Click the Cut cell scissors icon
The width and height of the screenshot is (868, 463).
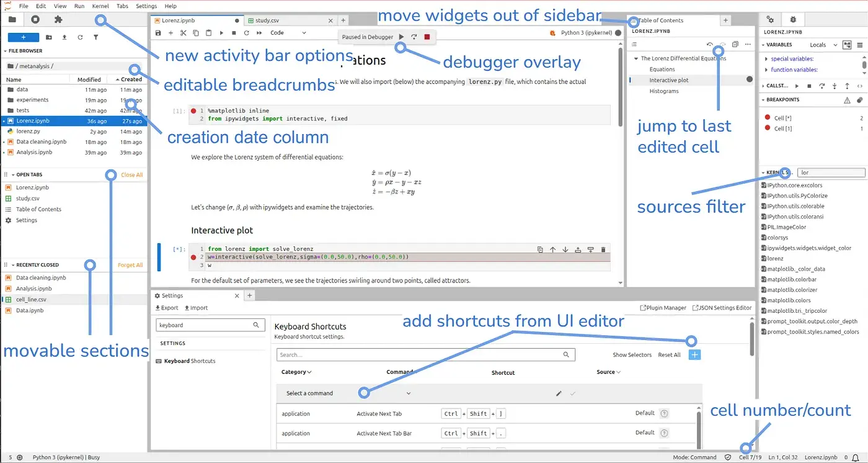click(183, 33)
